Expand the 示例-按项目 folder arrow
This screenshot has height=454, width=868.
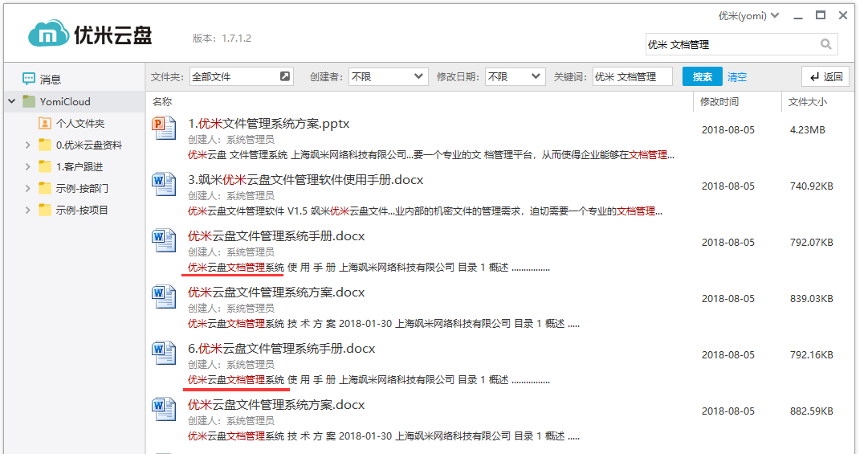27,211
